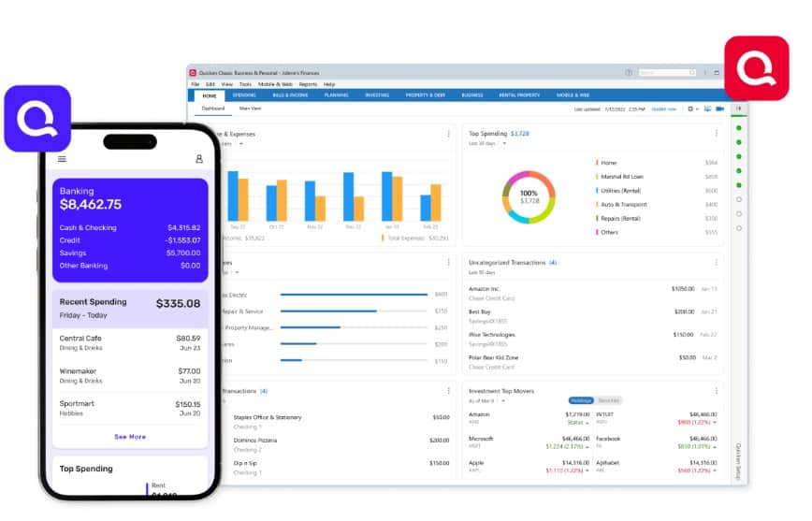This screenshot has height=521, width=812.
Task: Open three-dot menu on the bills card
Action: pyautogui.click(x=448, y=263)
